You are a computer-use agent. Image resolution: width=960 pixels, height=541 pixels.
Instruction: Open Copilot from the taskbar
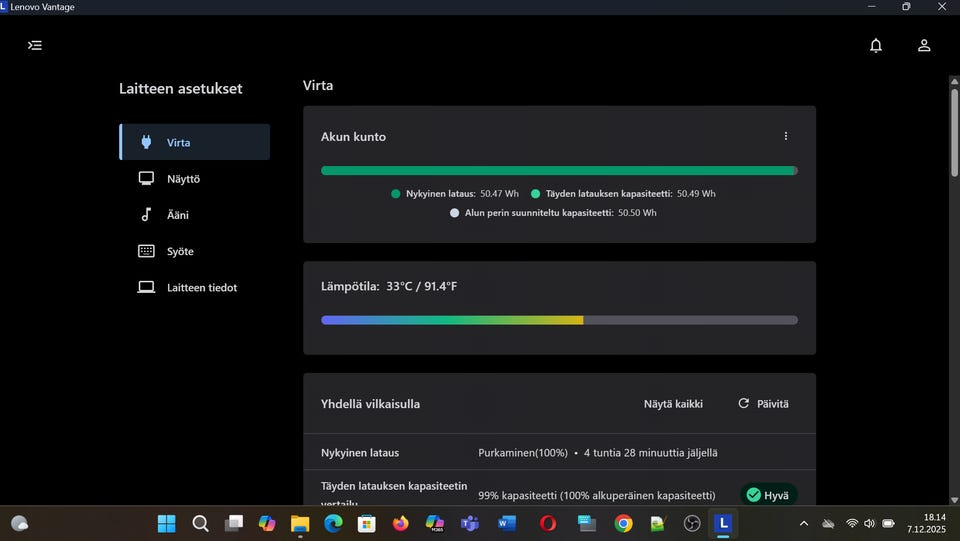coord(267,524)
